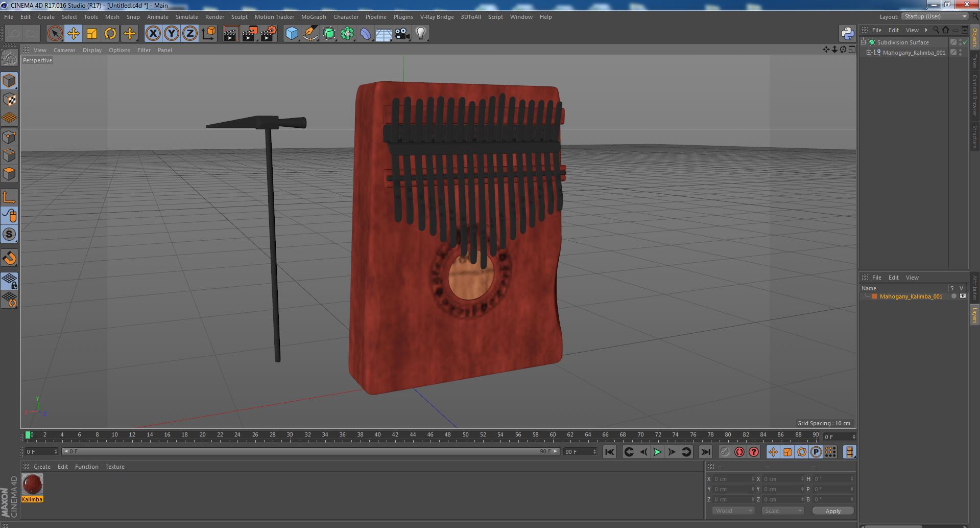
Task: Activate the Move tool
Action: pos(73,34)
